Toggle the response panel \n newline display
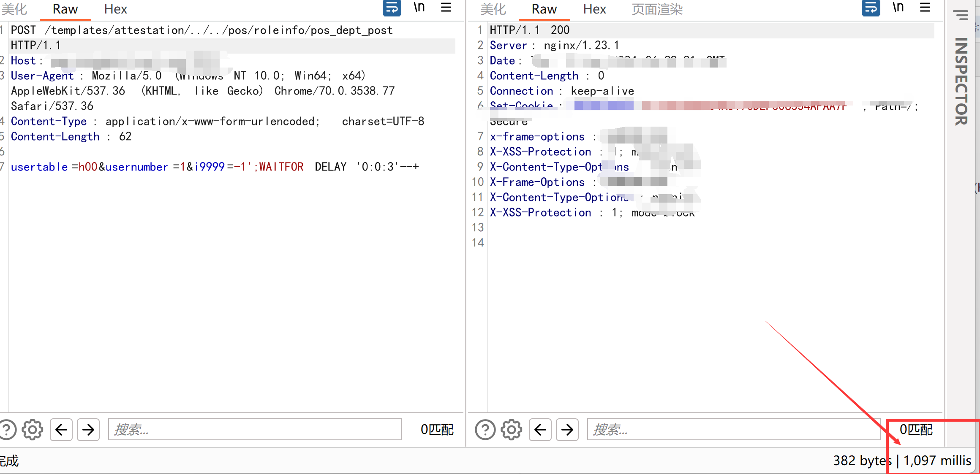The height and width of the screenshot is (474, 980). click(898, 8)
